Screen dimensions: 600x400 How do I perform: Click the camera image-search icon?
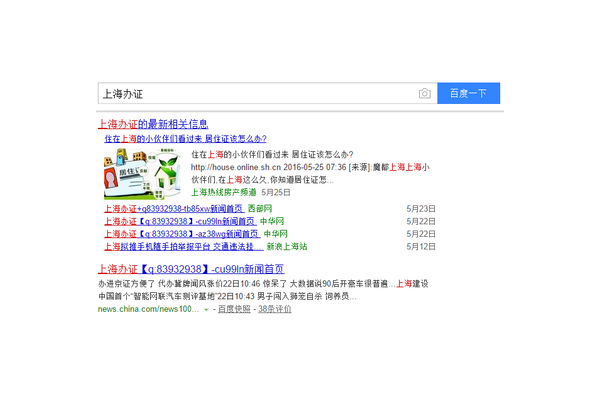pos(424,94)
